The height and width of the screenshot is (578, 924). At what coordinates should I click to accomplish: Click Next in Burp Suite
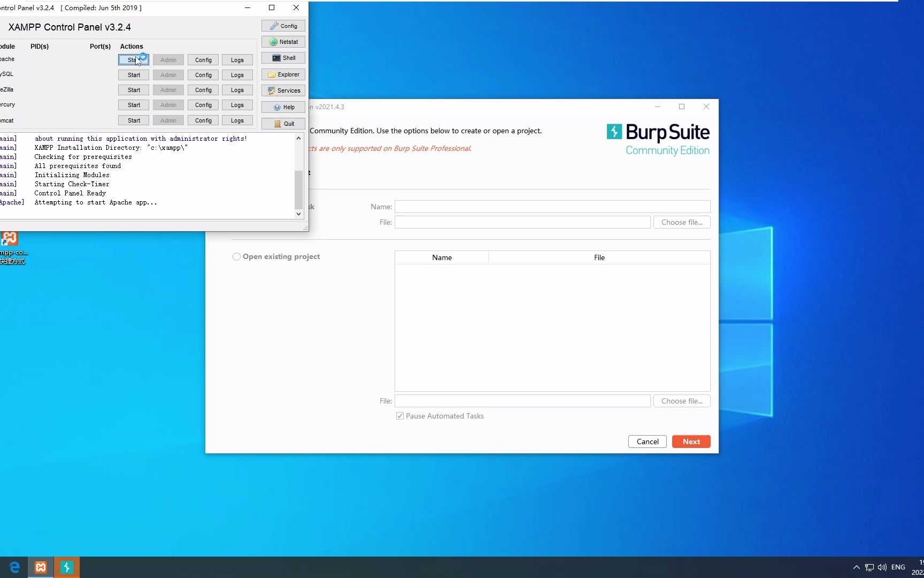point(691,442)
